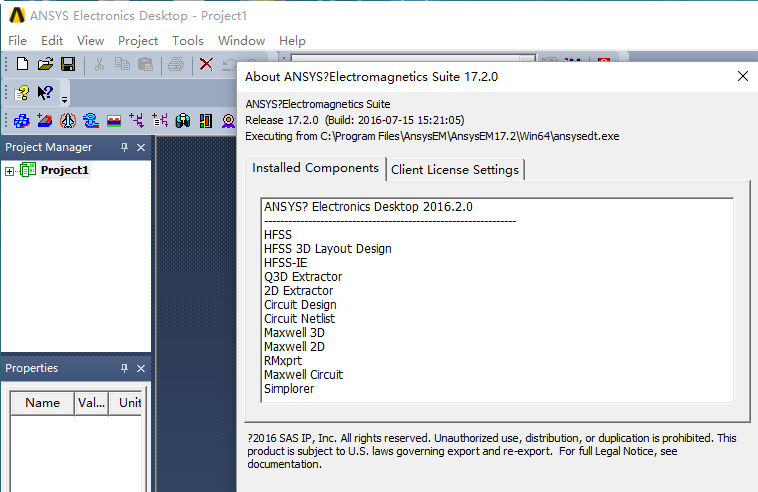Image resolution: width=758 pixels, height=492 pixels.
Task: Open the Project menu
Action: 138,41
